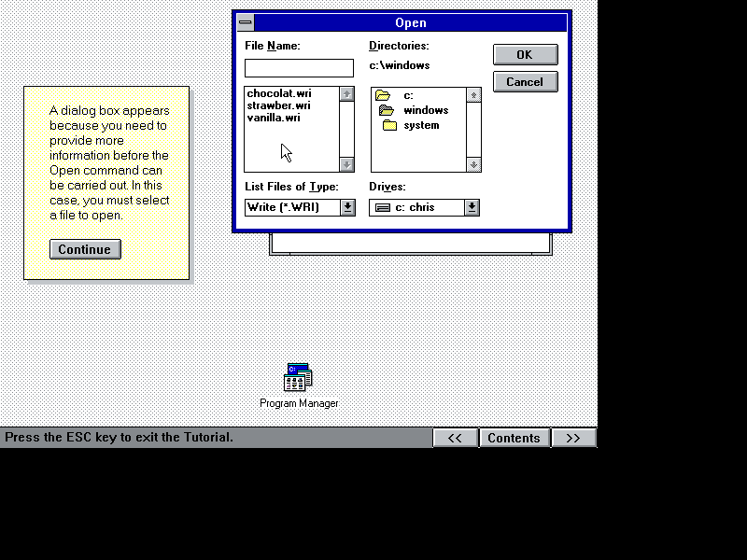The image size is (747, 560).
Task: Select the c: root folder icon
Action: [x=383, y=93]
